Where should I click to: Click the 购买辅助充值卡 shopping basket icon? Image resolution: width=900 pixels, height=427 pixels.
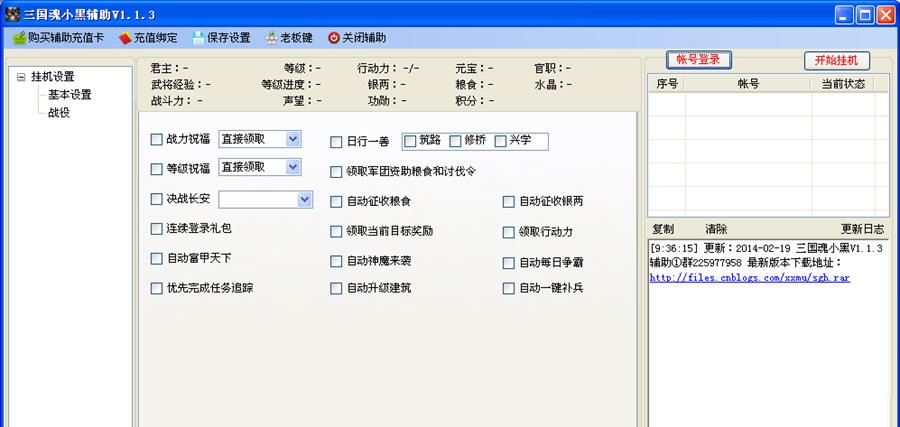[20, 38]
